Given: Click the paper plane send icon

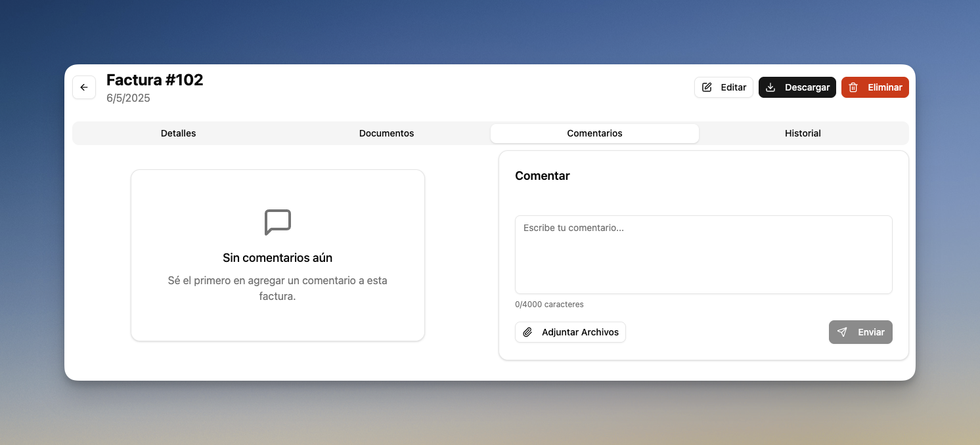Looking at the screenshot, I should pyautogui.click(x=843, y=332).
